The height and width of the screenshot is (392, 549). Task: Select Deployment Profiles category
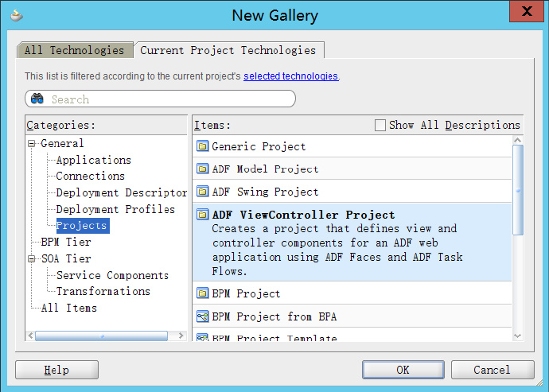pos(115,209)
